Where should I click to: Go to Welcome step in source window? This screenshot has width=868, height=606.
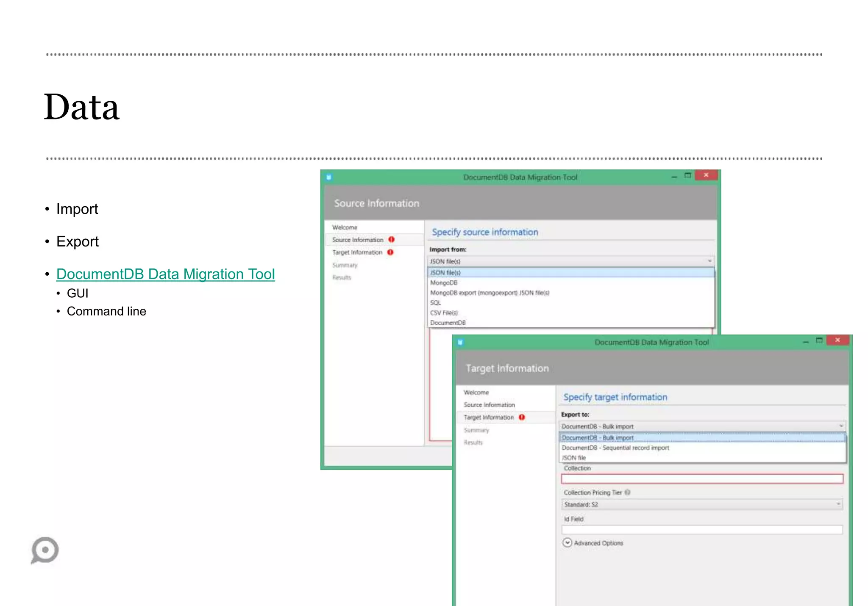[345, 227]
